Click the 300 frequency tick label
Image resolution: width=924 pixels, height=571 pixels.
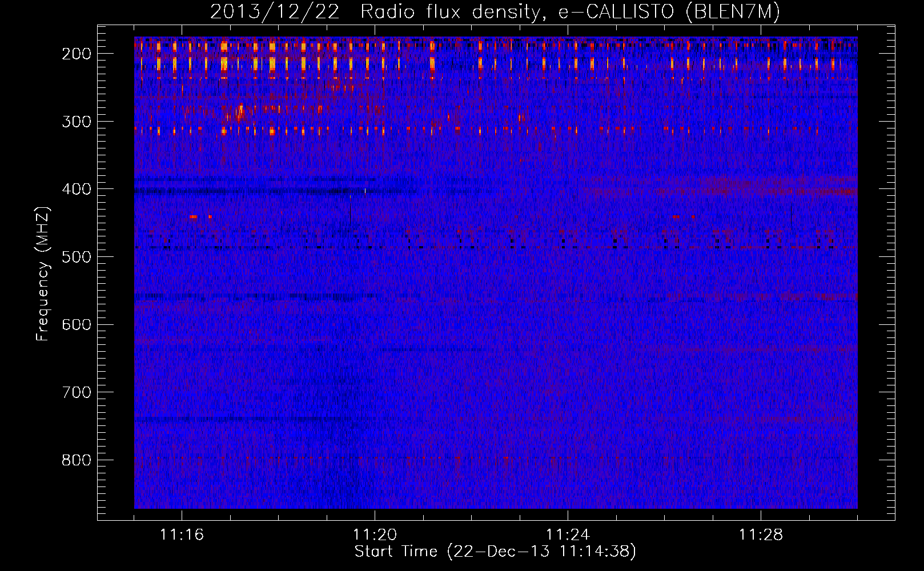pyautogui.click(x=76, y=122)
